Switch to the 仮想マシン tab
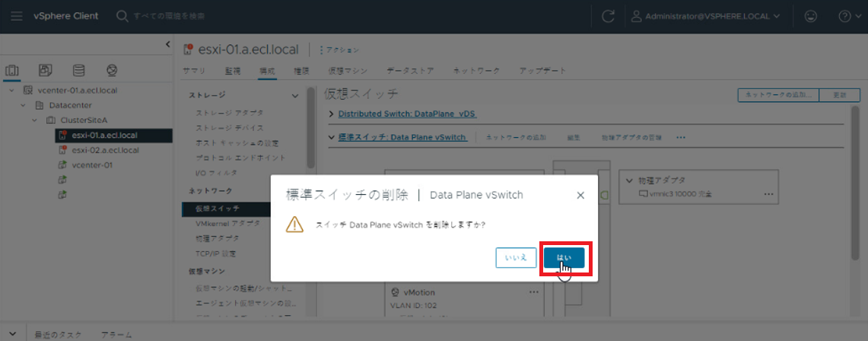Image resolution: width=868 pixels, height=341 pixels. (x=348, y=71)
